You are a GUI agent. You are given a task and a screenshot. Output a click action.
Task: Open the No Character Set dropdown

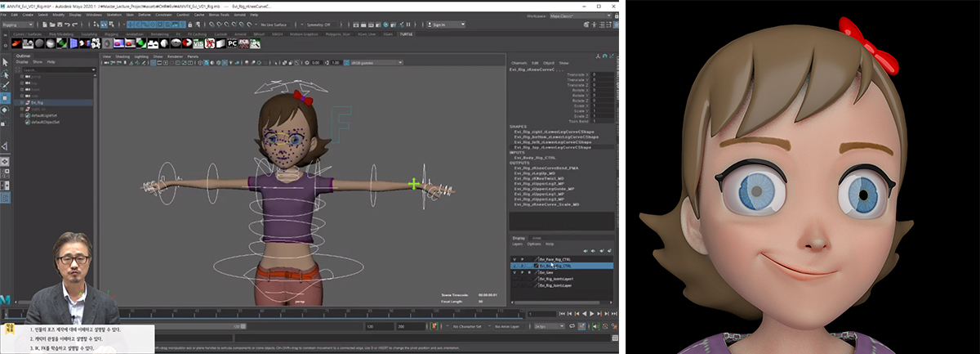pos(467,326)
